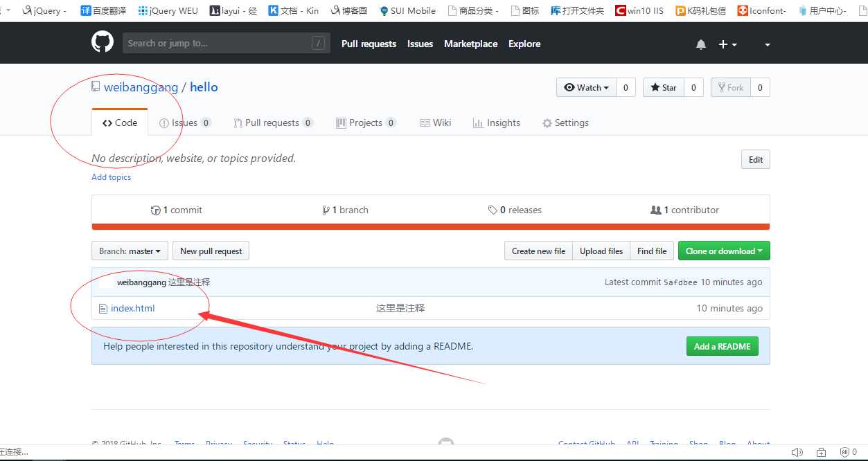
Task: Select the Code tab
Action: [120, 123]
